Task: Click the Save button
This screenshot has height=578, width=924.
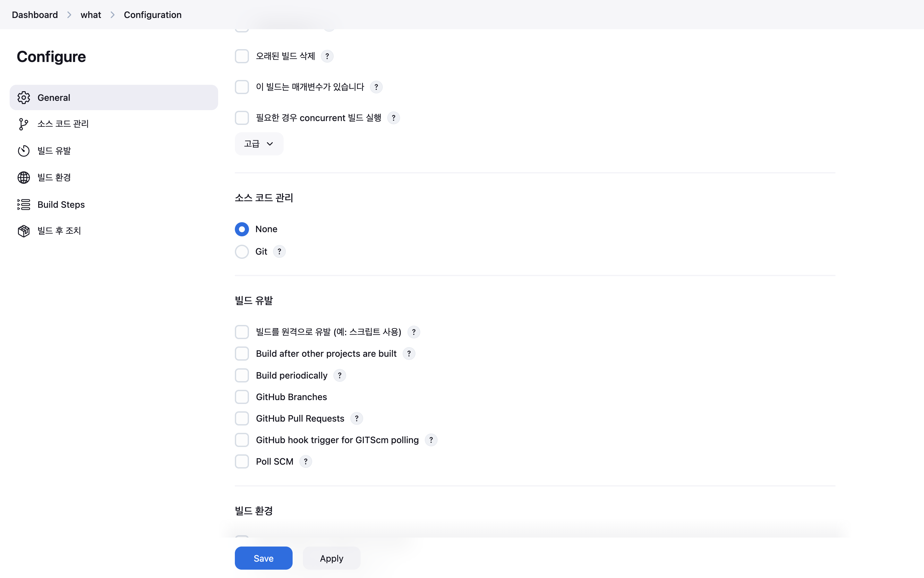Action: click(263, 558)
